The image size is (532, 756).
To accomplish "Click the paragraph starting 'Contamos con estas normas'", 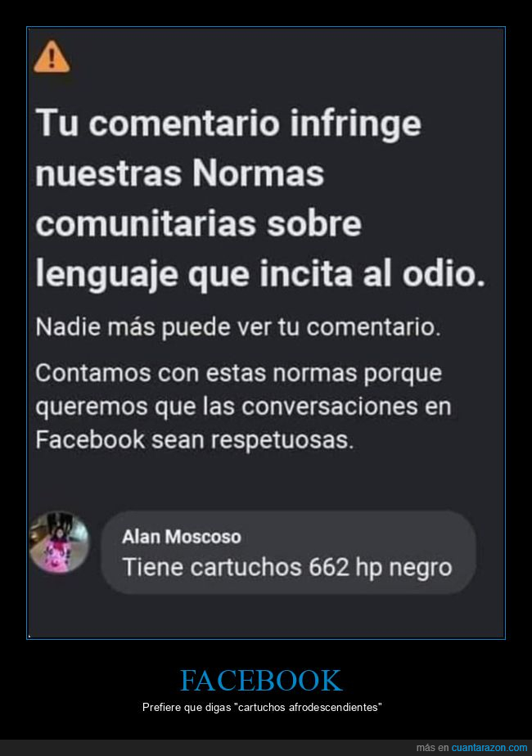I will pyautogui.click(x=244, y=407).
